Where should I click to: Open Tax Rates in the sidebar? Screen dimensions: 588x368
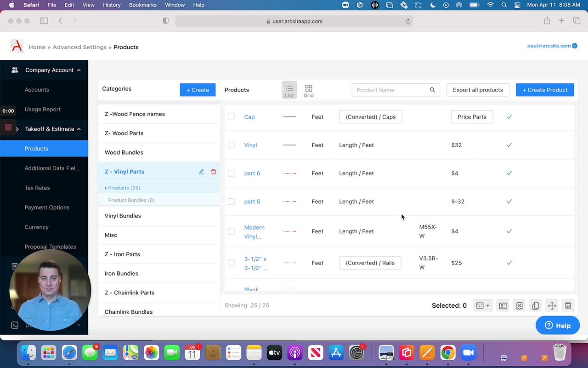tap(37, 188)
